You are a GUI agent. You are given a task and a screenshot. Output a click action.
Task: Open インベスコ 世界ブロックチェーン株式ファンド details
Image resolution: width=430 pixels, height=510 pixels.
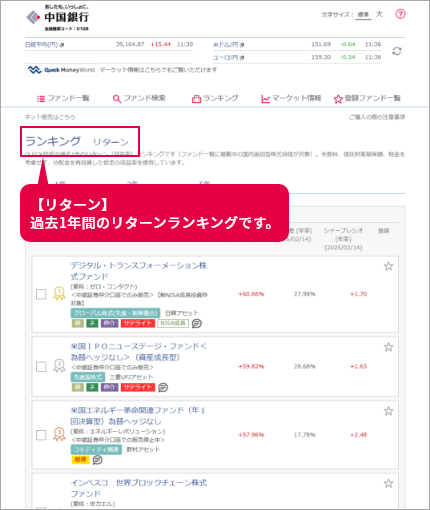click(139, 488)
